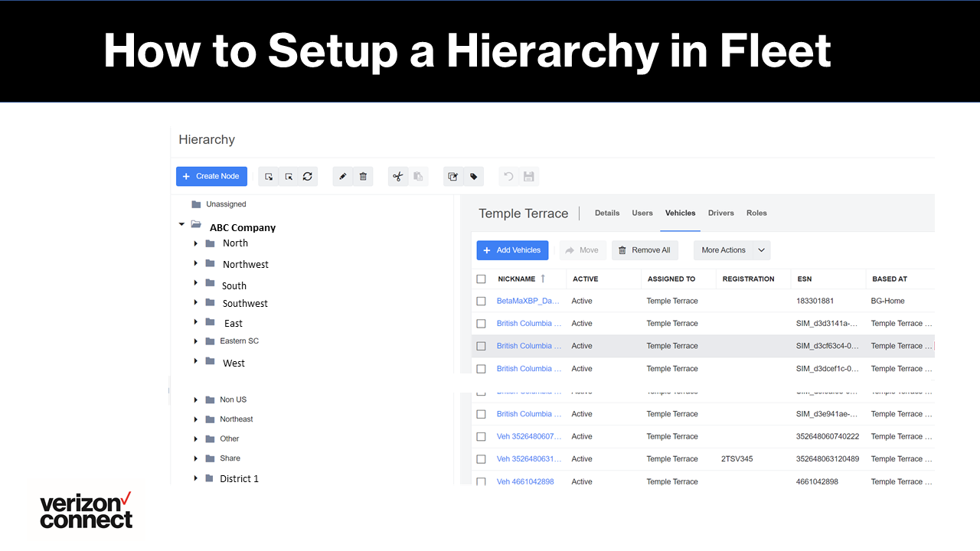Click the save disk icon in toolbar
The height and width of the screenshot is (551, 980).
tap(527, 176)
